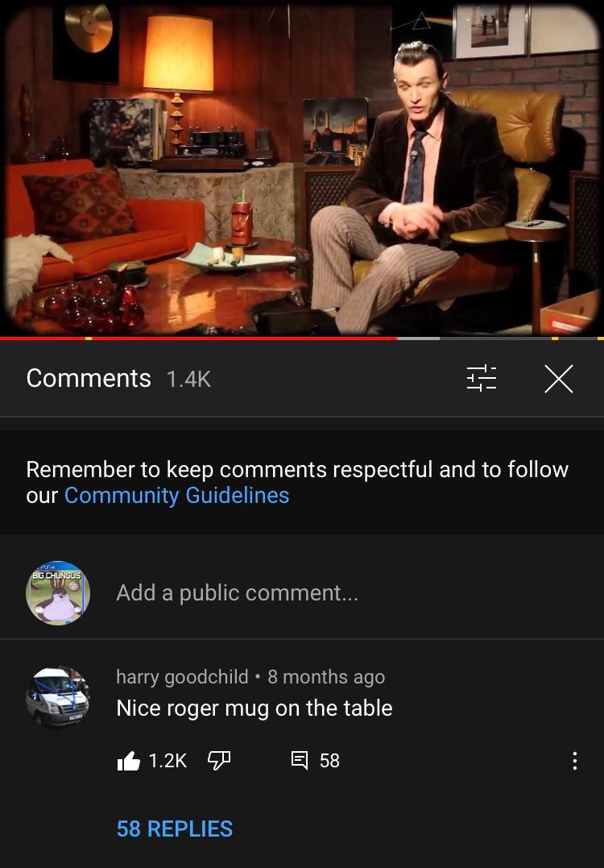Viewport: 604px width, 868px height.
Task: Tap the Big Chungus profile avatar
Action: 58,593
